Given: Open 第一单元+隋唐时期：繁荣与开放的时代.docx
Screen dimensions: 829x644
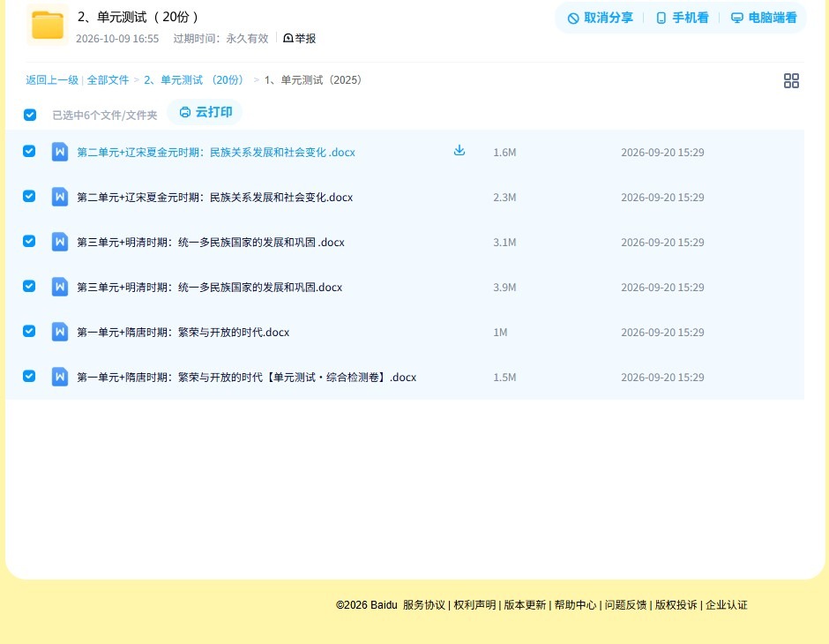Looking at the screenshot, I should [183, 332].
